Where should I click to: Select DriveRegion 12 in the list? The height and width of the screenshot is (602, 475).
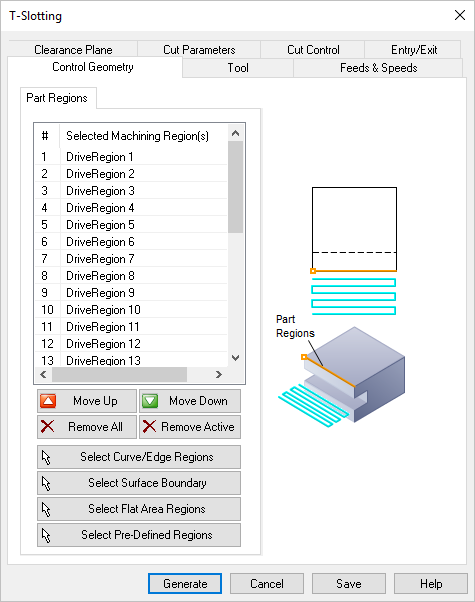[131, 344]
